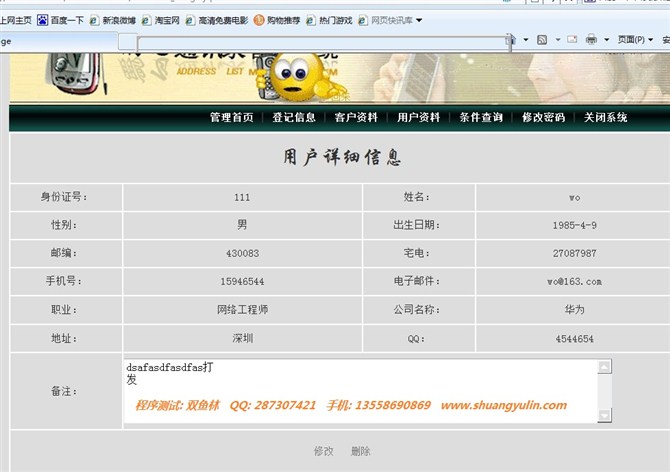Click the QQ value 4544654
Image resolution: width=670 pixels, height=472 pixels.
574,339
